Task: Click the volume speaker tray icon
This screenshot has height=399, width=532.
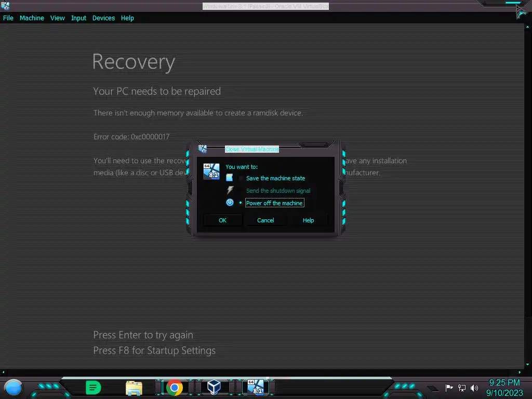Action: pos(474,388)
